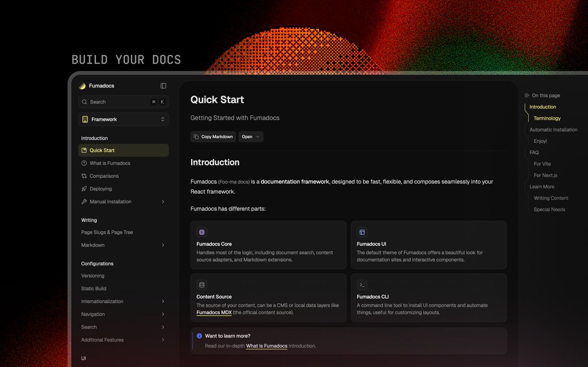Click the Fumadocs UI layout icon
588x367 pixels.
362,232
